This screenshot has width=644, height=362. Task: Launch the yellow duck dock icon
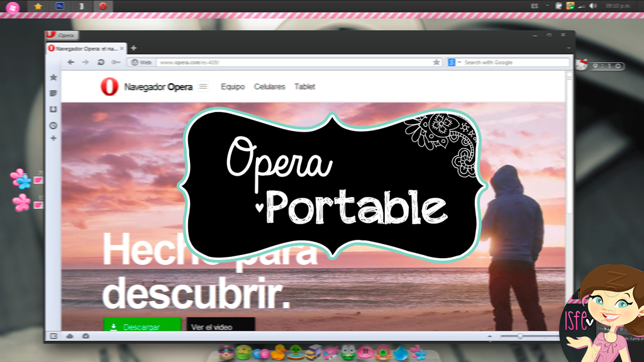coord(278,353)
